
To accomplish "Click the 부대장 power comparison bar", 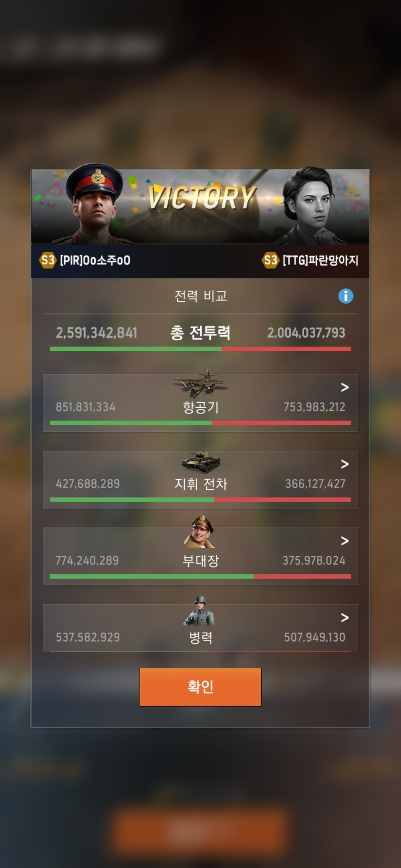I will pyautogui.click(x=200, y=576).
